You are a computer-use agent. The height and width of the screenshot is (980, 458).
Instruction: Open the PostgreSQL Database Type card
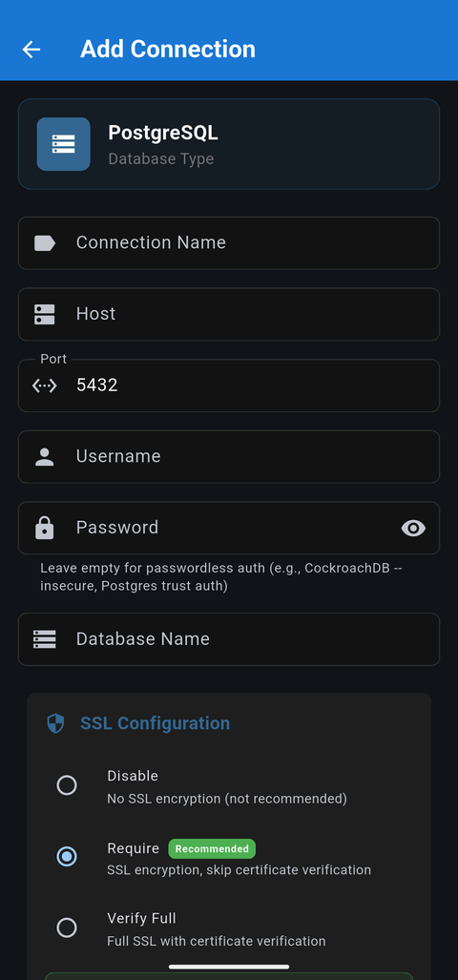(229, 144)
